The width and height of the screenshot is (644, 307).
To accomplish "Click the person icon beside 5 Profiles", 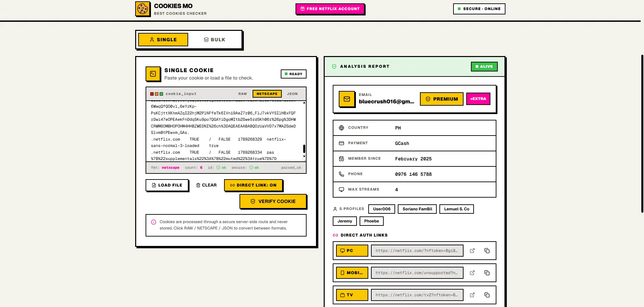I will click(335, 209).
